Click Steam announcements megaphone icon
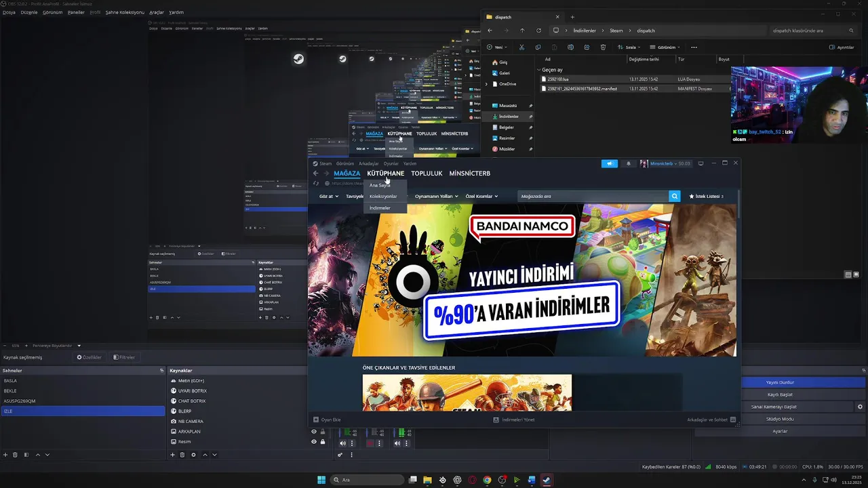Image resolution: width=868 pixels, height=488 pixels. tap(609, 163)
